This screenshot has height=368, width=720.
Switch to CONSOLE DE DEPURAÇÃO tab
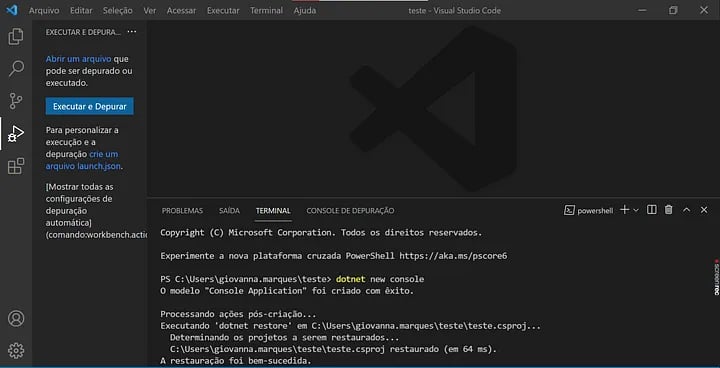click(350, 211)
